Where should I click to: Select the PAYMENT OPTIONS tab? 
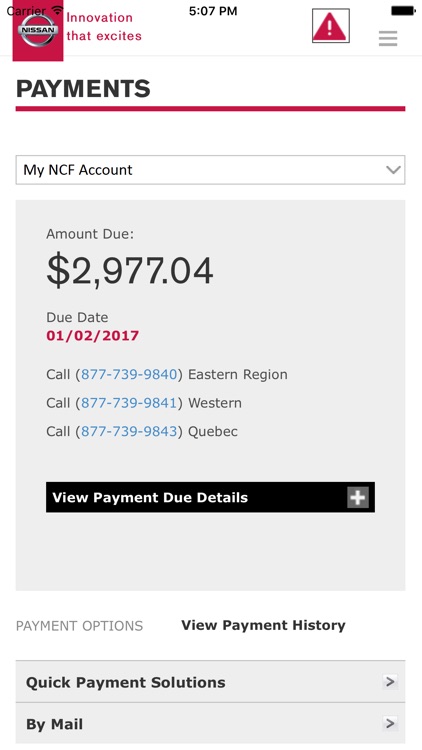pos(79,626)
